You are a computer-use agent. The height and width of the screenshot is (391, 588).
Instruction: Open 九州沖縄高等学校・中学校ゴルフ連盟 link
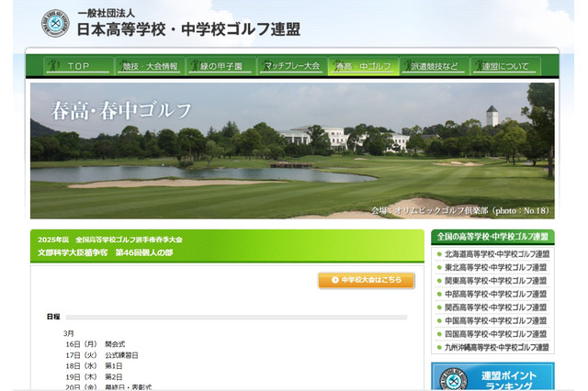(496, 348)
